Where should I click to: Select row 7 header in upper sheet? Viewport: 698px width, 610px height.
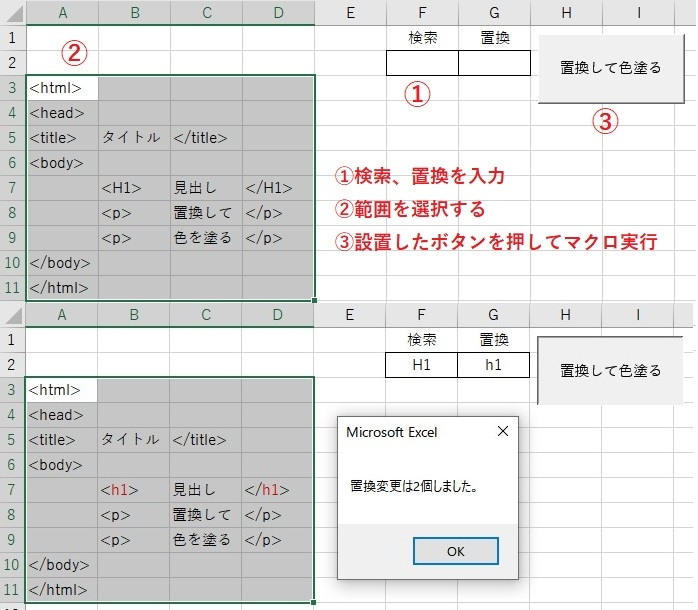(x=13, y=188)
